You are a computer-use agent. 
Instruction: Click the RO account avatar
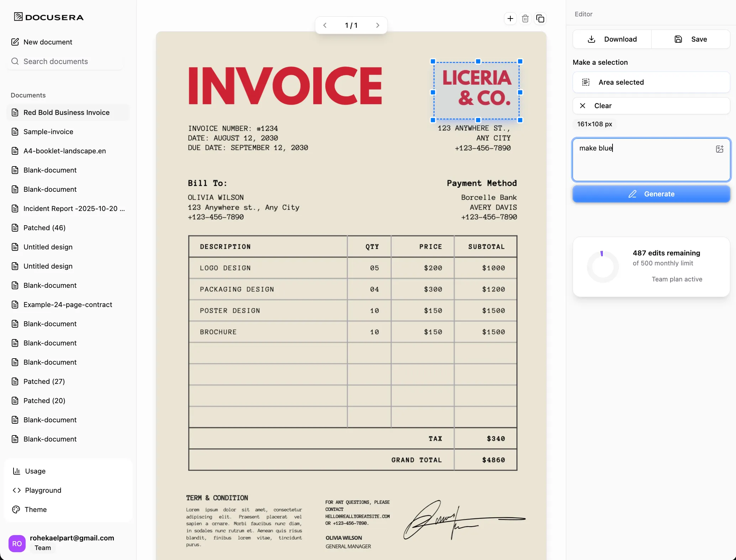click(x=17, y=543)
